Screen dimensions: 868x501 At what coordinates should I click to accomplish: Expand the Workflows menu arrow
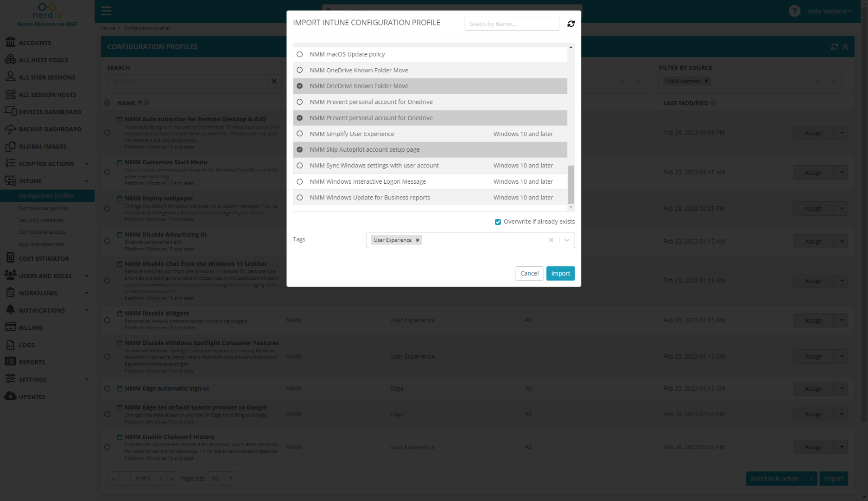coord(87,293)
